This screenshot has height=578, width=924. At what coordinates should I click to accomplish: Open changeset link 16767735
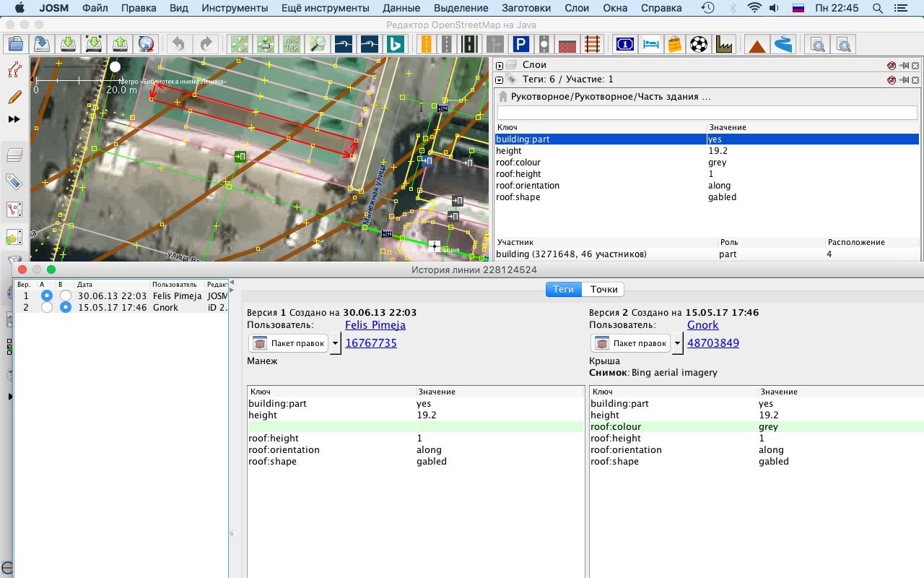click(x=371, y=343)
